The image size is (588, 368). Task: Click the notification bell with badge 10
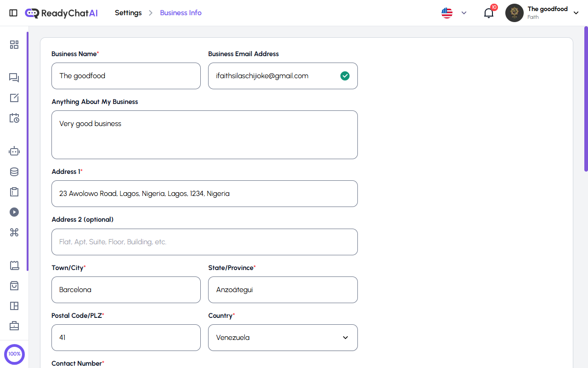(x=488, y=13)
